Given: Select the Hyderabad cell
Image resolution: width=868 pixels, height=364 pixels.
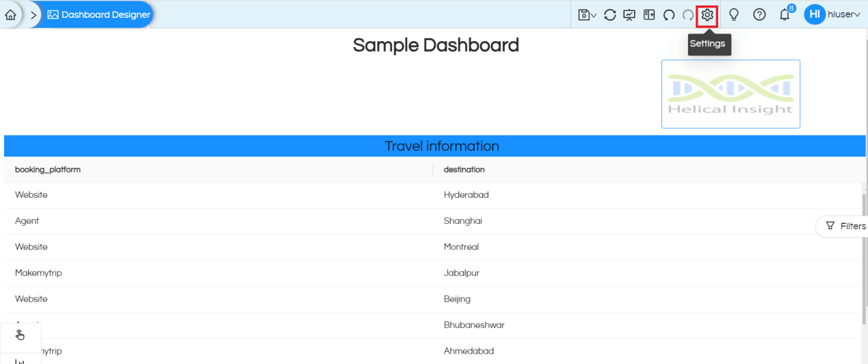Looking at the screenshot, I should tap(466, 195).
